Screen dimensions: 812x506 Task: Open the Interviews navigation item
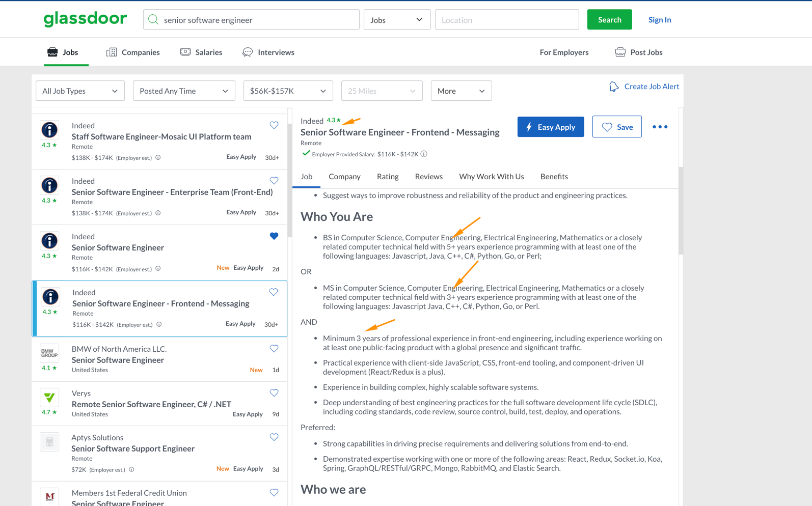tap(268, 52)
